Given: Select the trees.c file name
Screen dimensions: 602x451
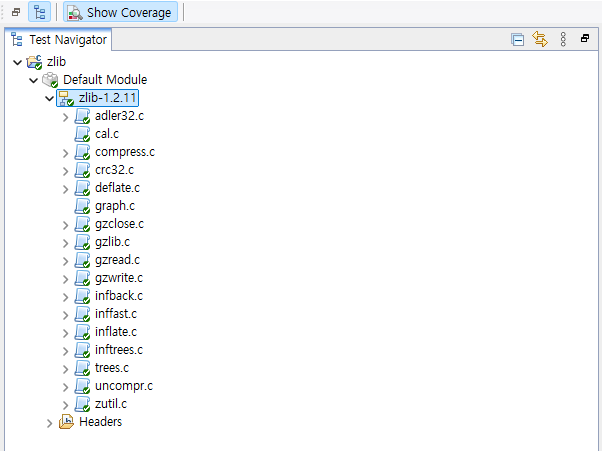Looking at the screenshot, I should tap(112, 368).
